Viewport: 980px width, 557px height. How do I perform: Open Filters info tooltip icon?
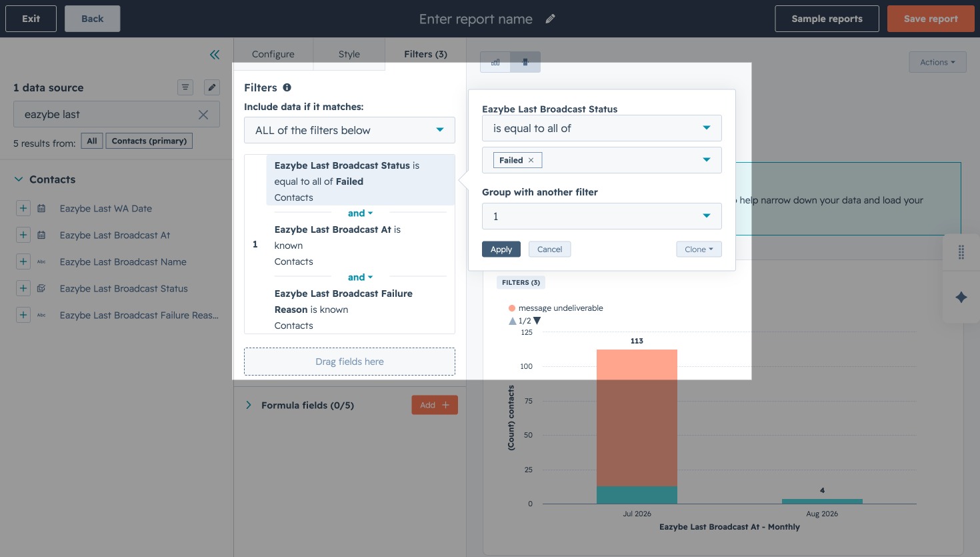pos(287,87)
